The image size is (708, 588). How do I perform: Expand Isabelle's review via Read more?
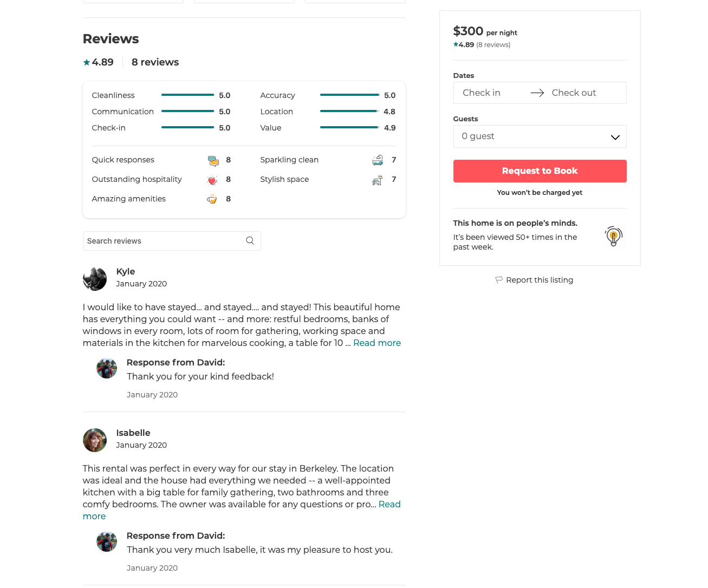[x=389, y=504]
